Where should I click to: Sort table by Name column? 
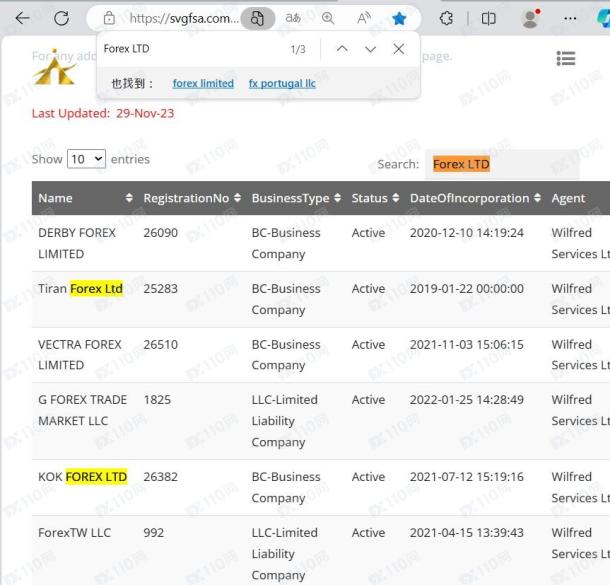[85, 198]
